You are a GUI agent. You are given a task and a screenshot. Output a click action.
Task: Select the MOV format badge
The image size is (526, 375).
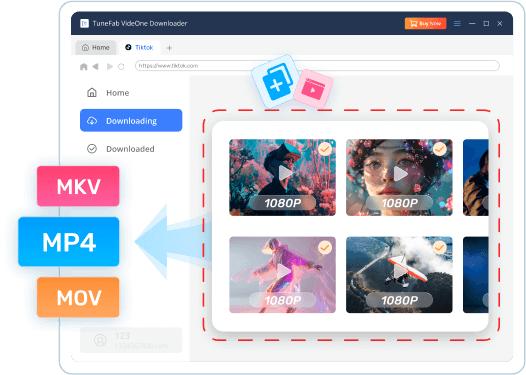(78, 297)
